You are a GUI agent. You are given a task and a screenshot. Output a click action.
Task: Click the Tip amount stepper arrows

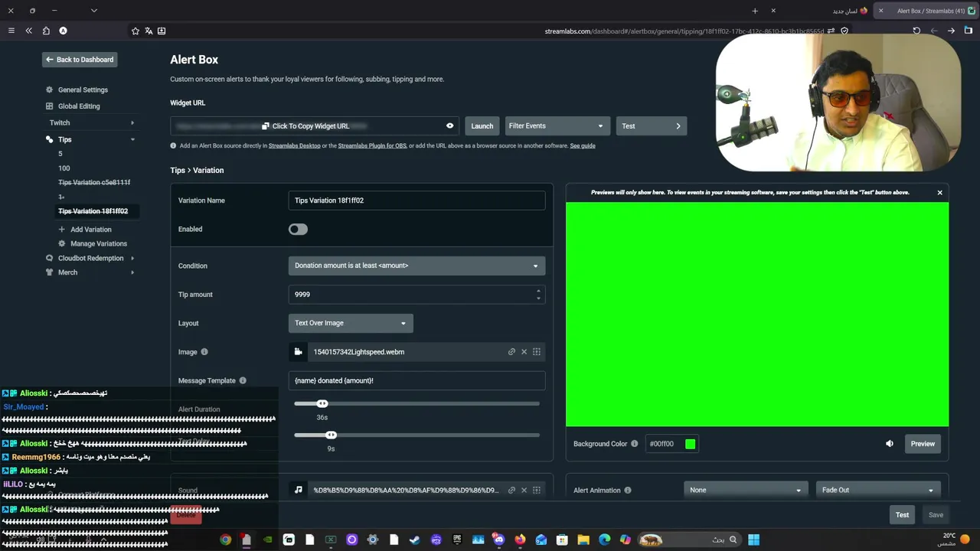(x=538, y=295)
